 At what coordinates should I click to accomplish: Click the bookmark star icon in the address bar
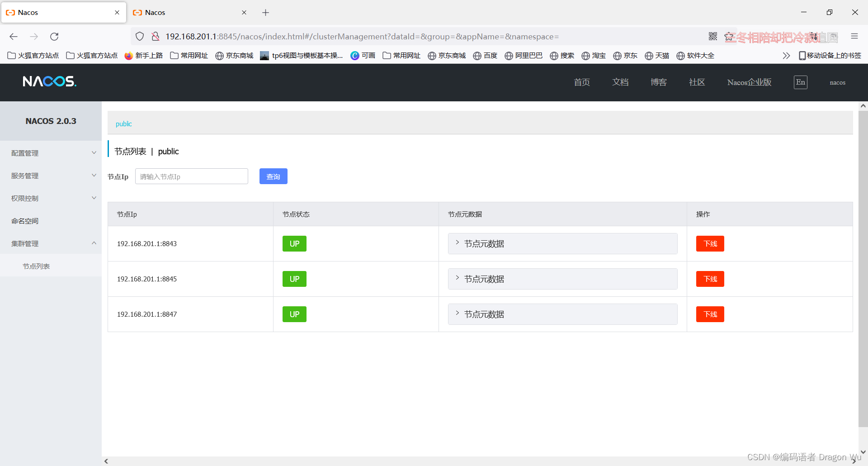click(729, 37)
